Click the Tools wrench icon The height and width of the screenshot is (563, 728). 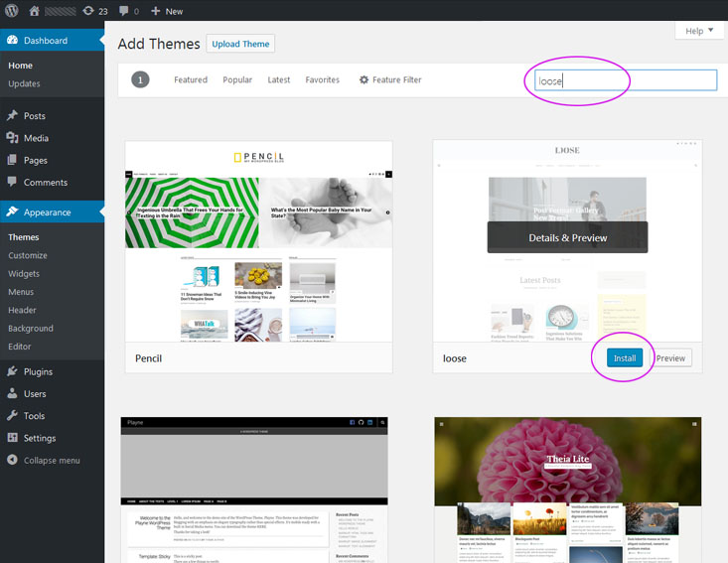tap(13, 415)
